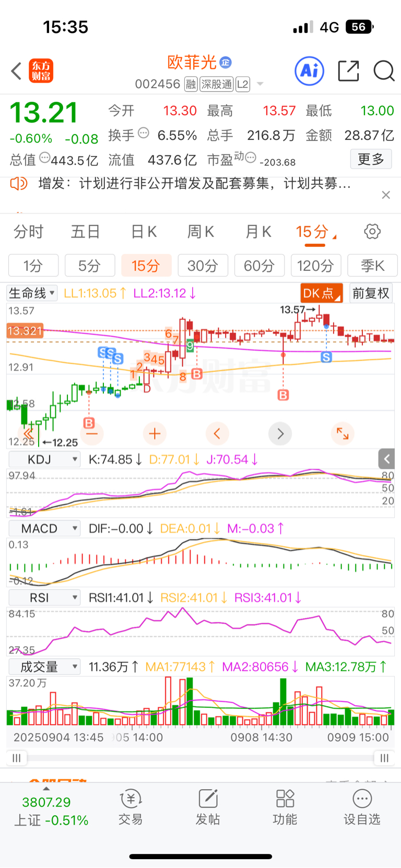
Task: Close the announcement banner
Action: (x=386, y=195)
